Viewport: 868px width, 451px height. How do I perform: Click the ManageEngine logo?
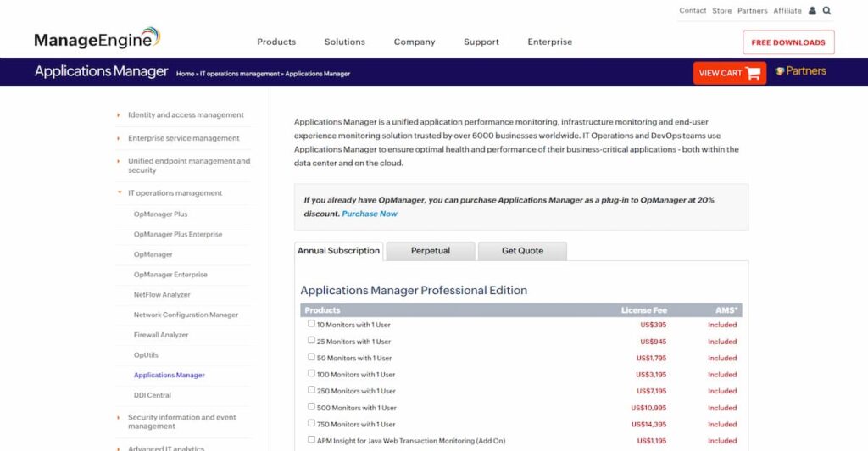pos(97,39)
